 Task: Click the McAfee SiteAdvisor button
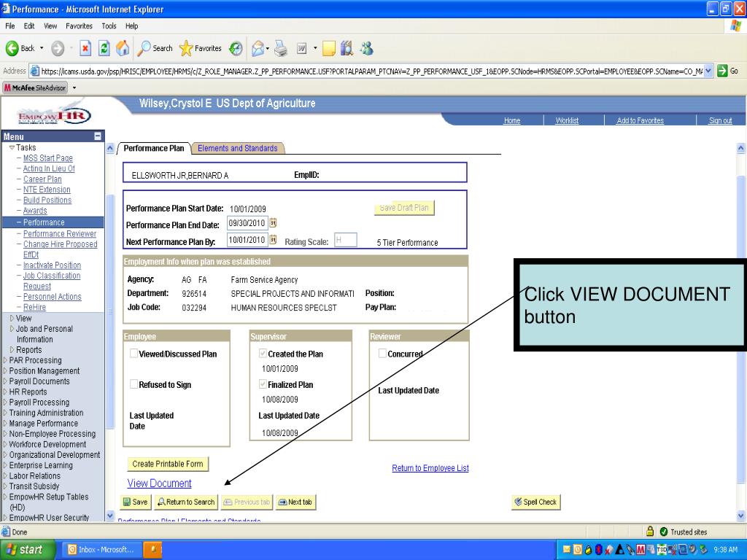point(35,87)
